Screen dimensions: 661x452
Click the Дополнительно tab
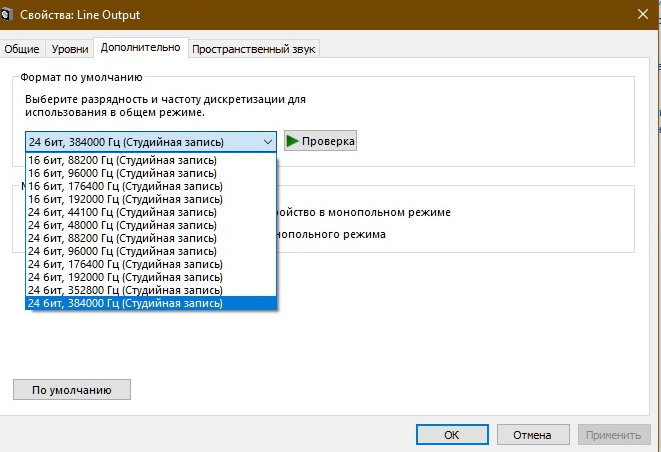[x=141, y=48]
